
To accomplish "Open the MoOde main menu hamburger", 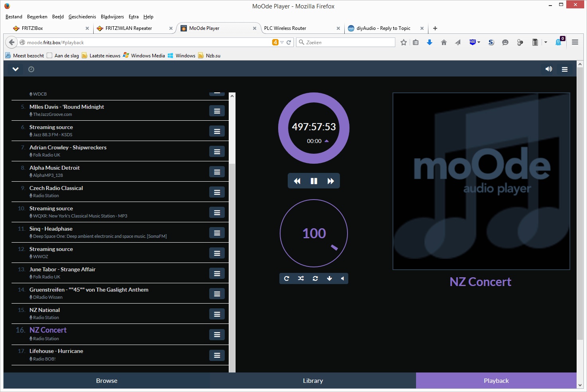I will [x=565, y=69].
